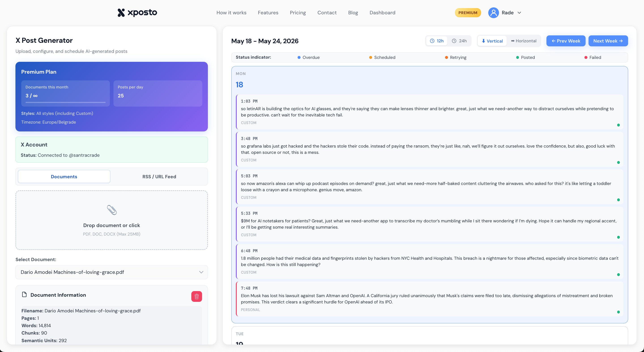
Task: Click green status dot on 6:48 PM post
Action: click(618, 275)
